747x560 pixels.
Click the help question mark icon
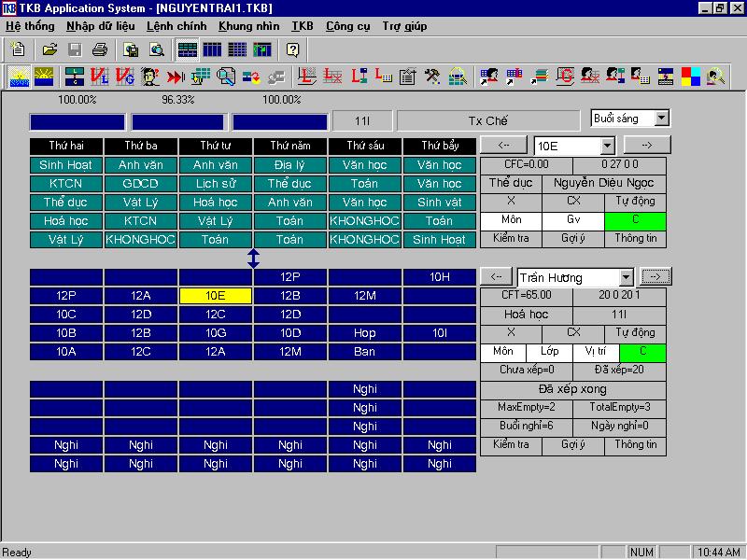coord(293,49)
